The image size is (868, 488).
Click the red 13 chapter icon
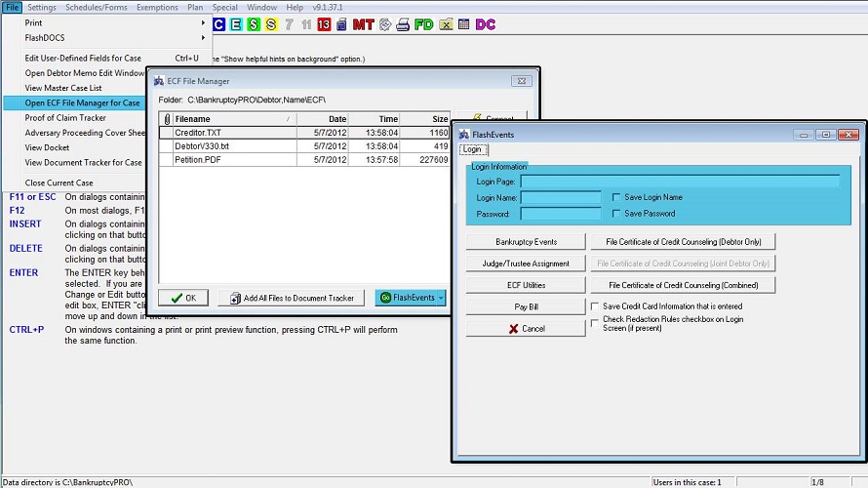(x=324, y=24)
